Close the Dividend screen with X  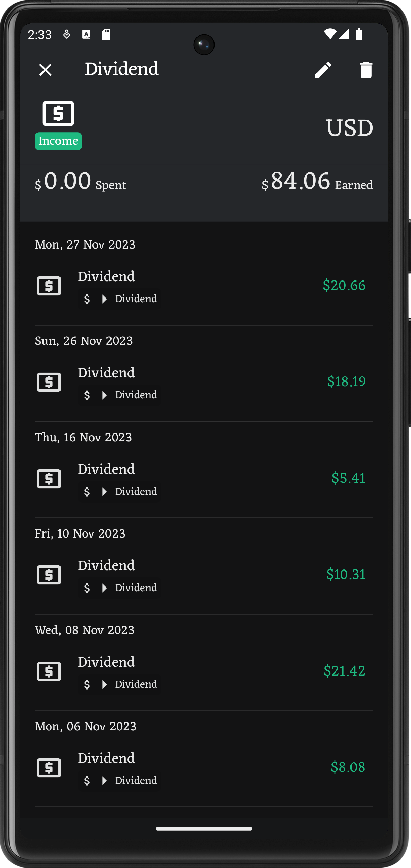coord(45,70)
